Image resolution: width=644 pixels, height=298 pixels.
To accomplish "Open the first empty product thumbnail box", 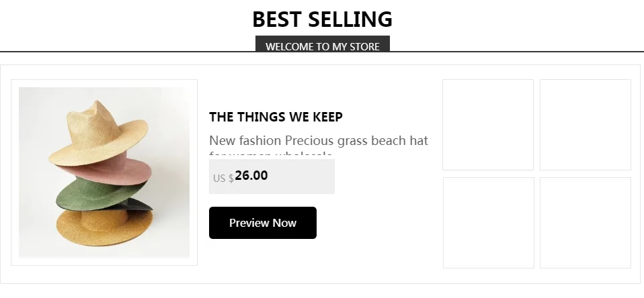I will click(488, 125).
